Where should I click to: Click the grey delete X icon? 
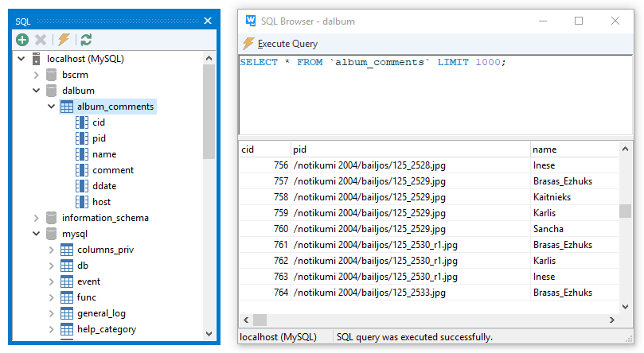pos(41,40)
